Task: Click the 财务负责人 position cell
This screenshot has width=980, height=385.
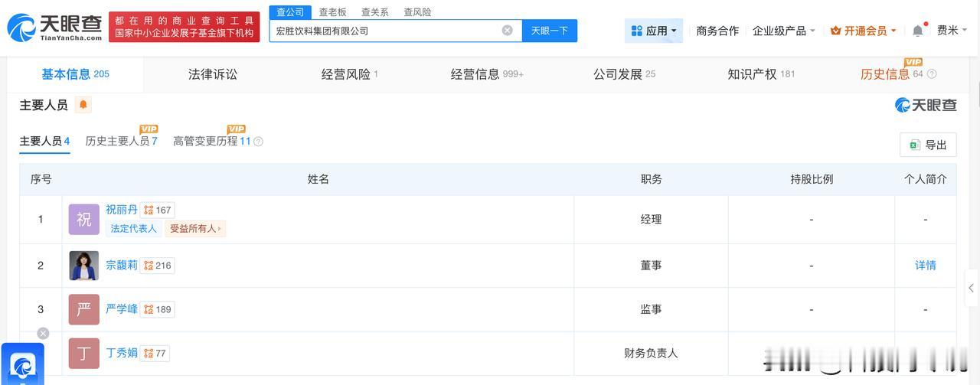Action: click(x=651, y=353)
